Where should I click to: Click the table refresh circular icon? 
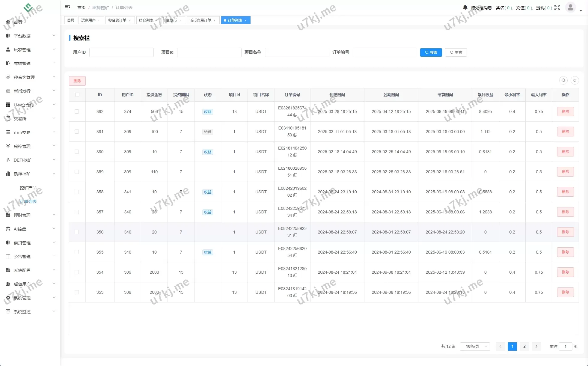tap(575, 80)
